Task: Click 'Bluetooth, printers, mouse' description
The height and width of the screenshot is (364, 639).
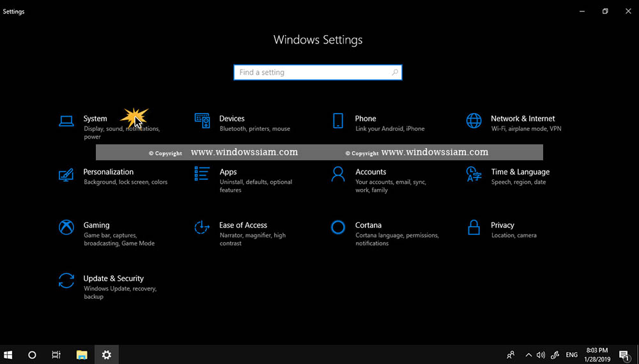Action: [x=255, y=128]
